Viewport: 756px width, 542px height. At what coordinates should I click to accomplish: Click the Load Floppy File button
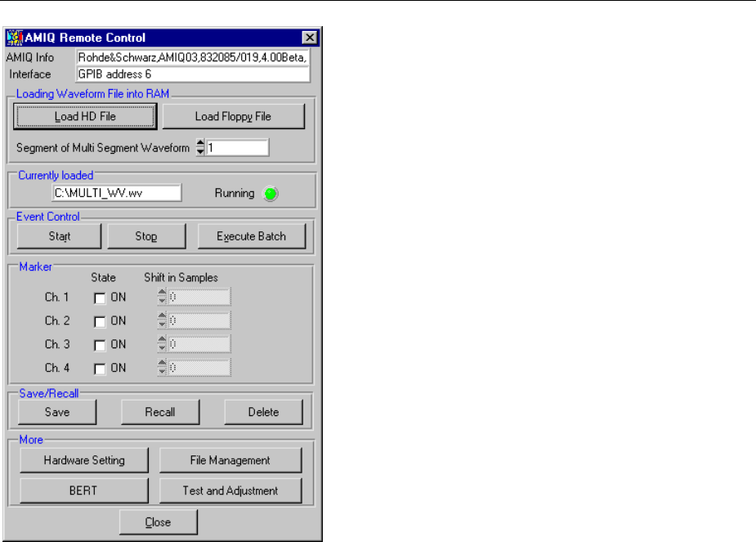pos(234,116)
